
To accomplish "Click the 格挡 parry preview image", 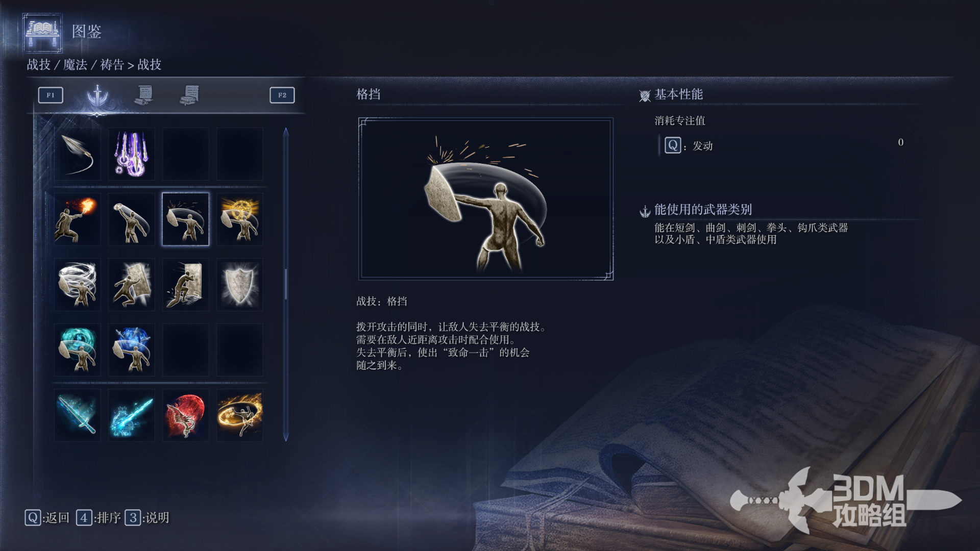I will [486, 199].
